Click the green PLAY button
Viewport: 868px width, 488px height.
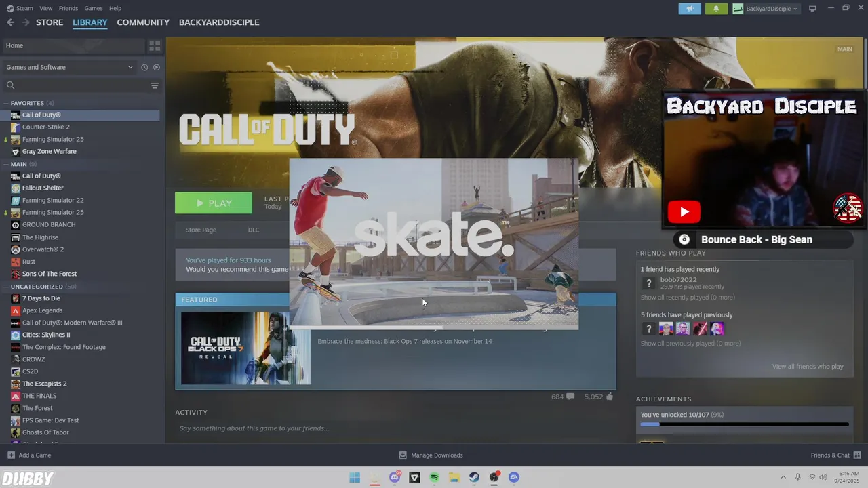[x=214, y=203]
